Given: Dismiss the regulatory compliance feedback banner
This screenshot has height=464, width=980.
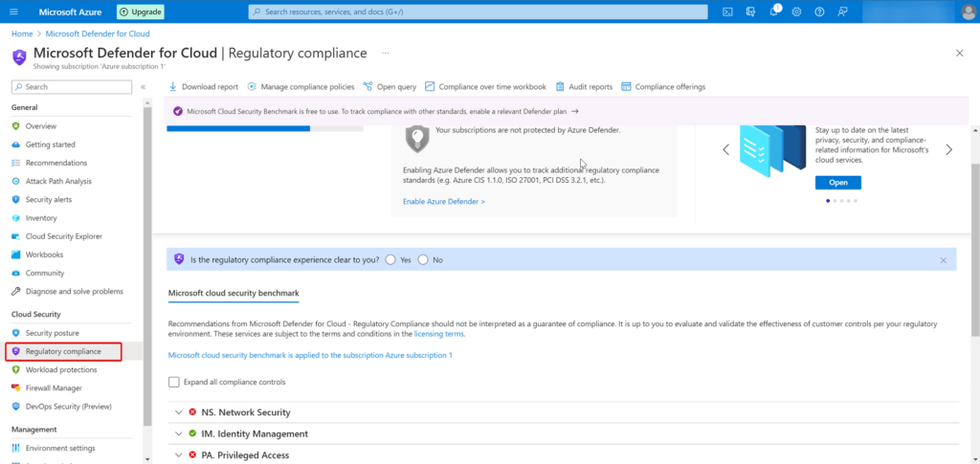Looking at the screenshot, I should click(943, 260).
